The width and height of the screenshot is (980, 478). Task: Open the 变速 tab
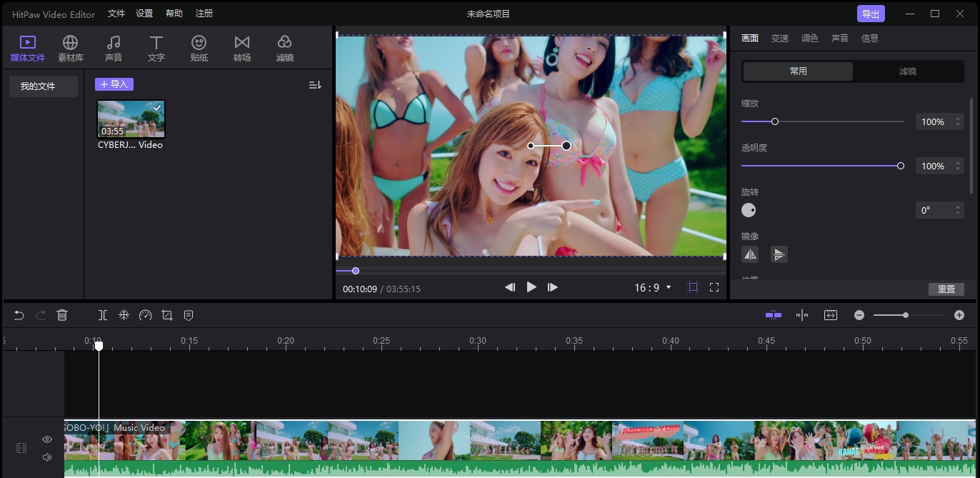(x=780, y=38)
